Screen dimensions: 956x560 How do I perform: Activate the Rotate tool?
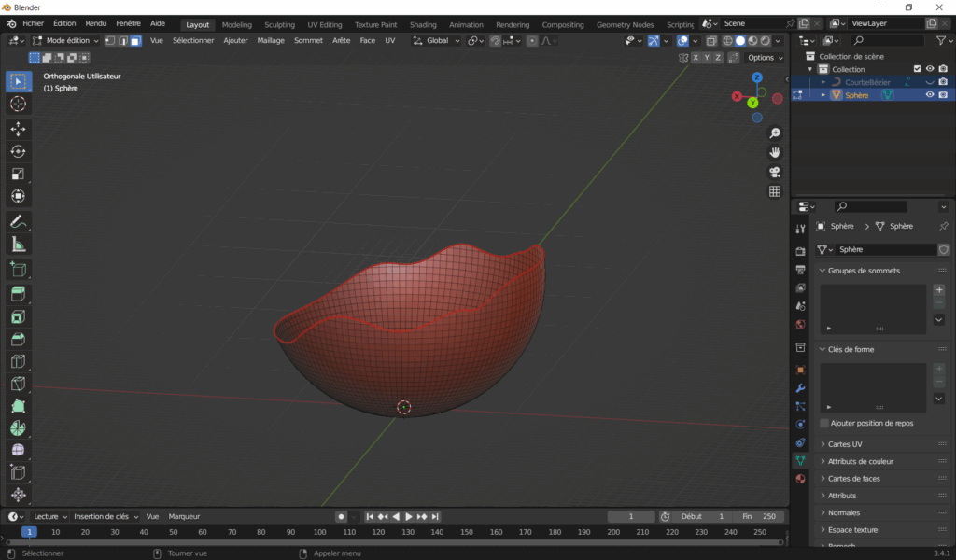coord(19,151)
